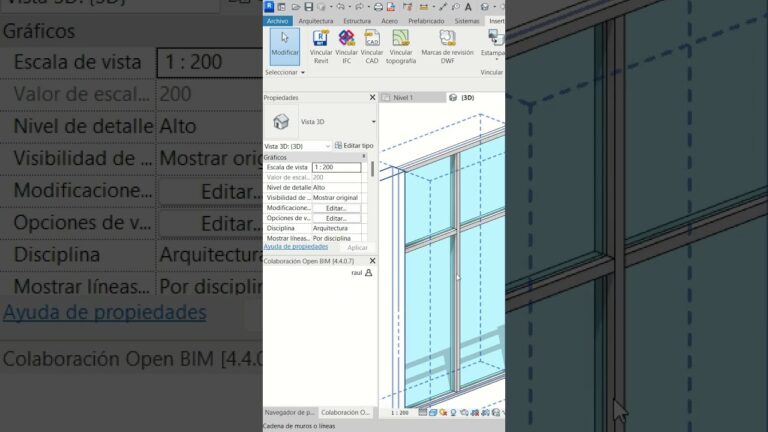Image resolution: width=768 pixels, height=432 pixels.
Task: Click the Vincular topografía icon
Action: pyautogui.click(x=401, y=47)
